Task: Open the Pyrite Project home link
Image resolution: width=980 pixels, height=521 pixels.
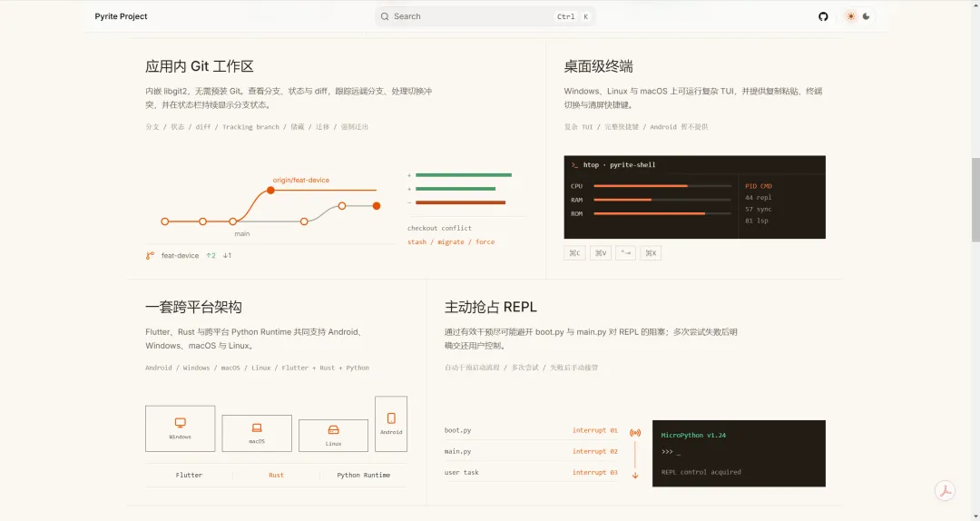Action: click(122, 16)
